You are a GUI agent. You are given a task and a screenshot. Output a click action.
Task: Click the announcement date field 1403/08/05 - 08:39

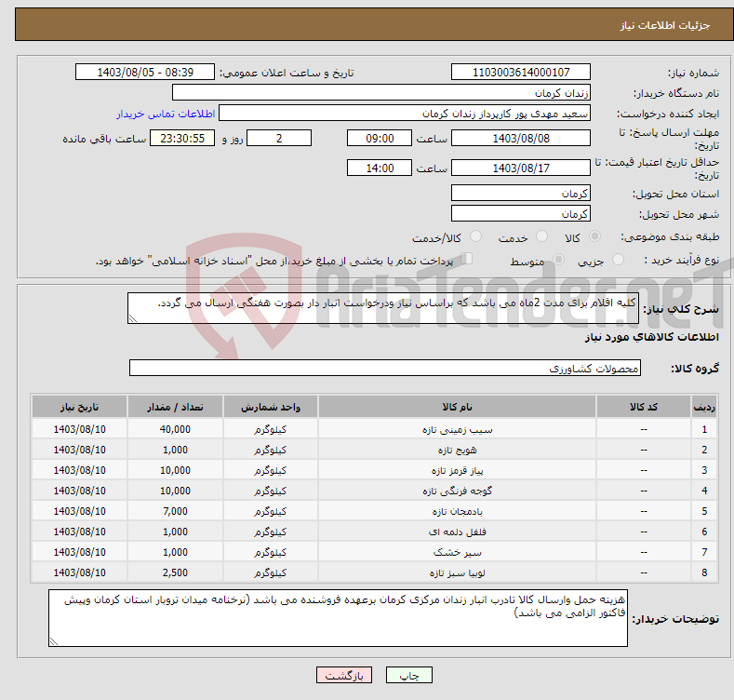[x=145, y=73]
